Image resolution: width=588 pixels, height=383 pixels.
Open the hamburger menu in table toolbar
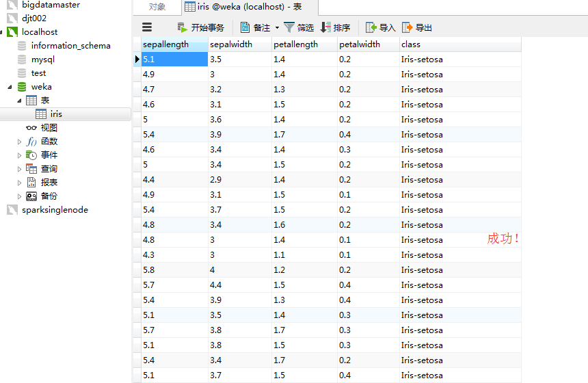(147, 27)
